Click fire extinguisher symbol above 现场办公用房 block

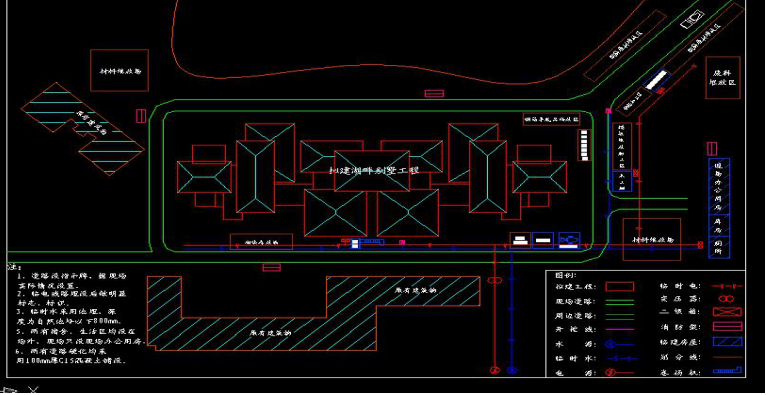712,148
